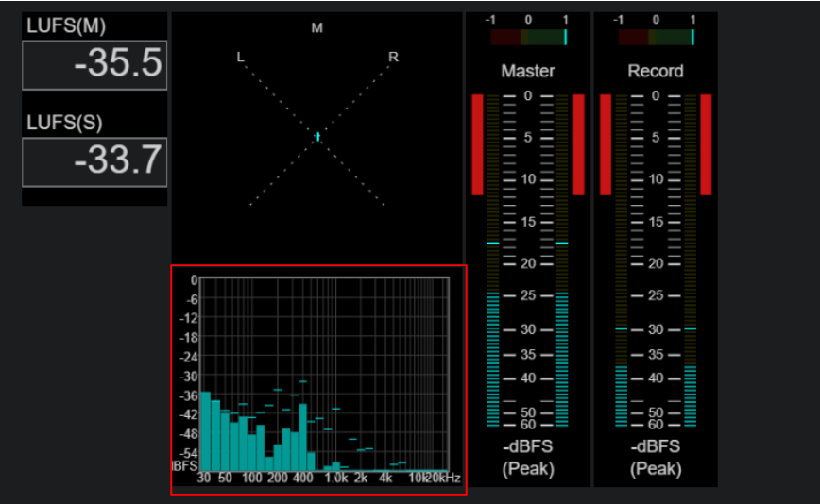
Task: Click the L axis label on vectorscope
Action: pyautogui.click(x=240, y=57)
